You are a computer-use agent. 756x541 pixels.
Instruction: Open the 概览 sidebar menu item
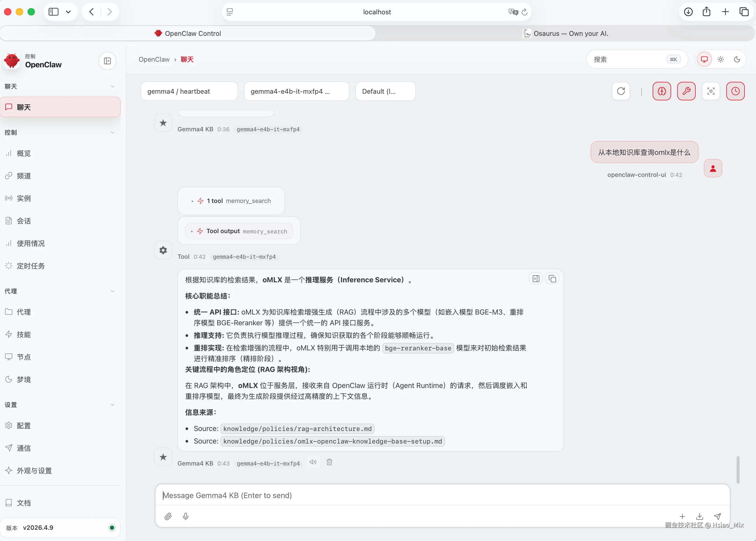(23, 153)
